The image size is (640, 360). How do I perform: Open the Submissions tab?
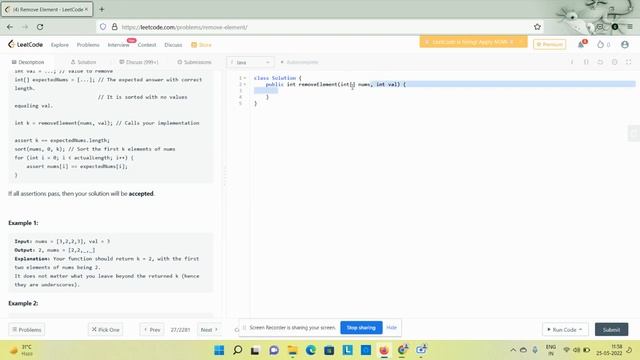point(194,62)
